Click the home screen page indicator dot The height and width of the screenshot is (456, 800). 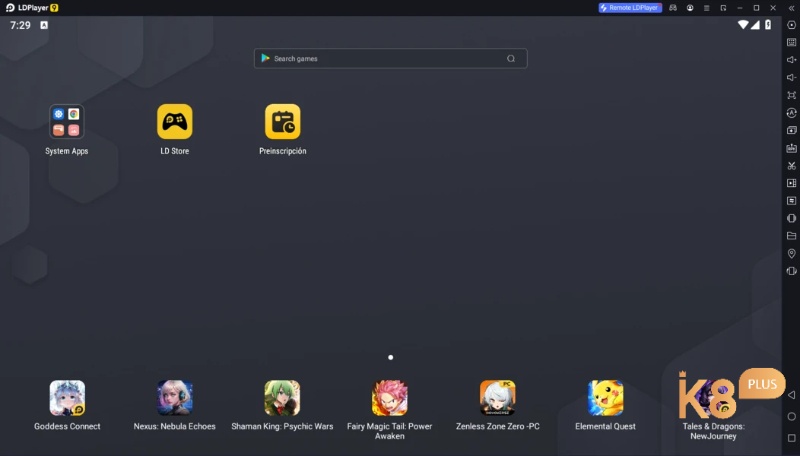pyautogui.click(x=390, y=358)
